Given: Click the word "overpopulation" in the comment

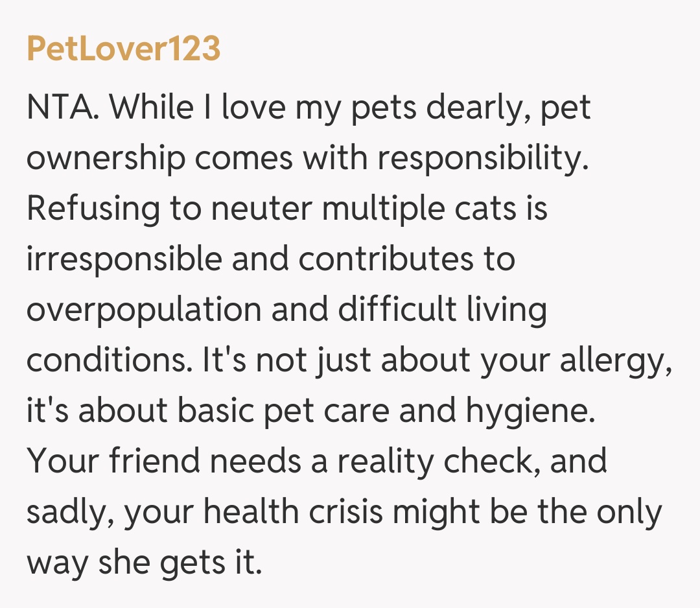Looking at the screenshot, I should (x=143, y=311).
